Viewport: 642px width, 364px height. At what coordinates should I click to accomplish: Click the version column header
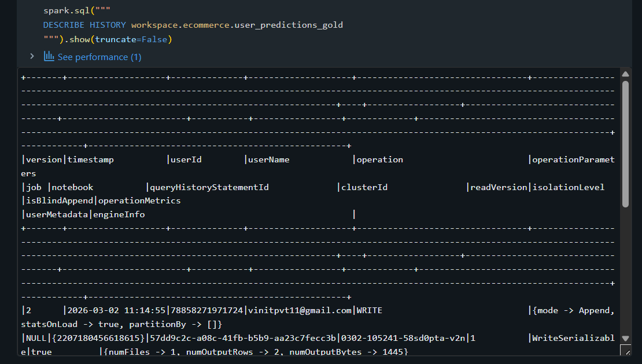(44, 159)
